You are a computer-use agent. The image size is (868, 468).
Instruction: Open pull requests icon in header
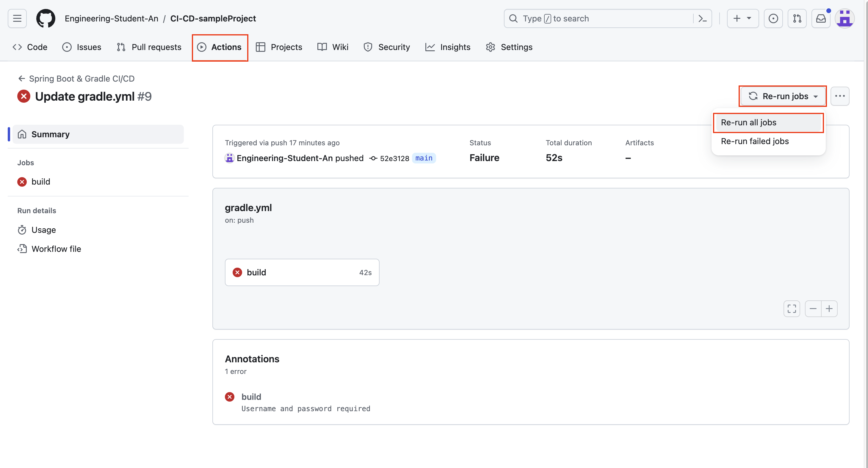797,18
